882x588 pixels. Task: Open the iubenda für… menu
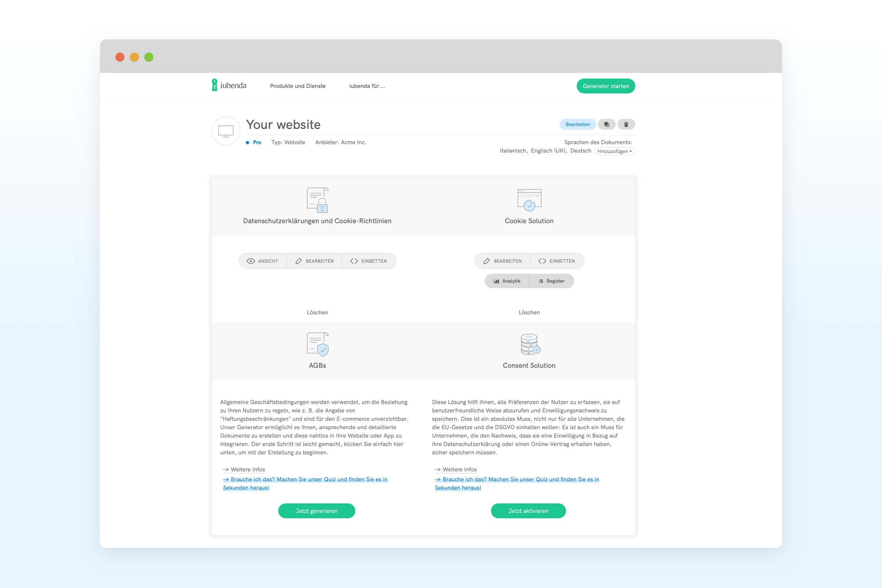[367, 86]
